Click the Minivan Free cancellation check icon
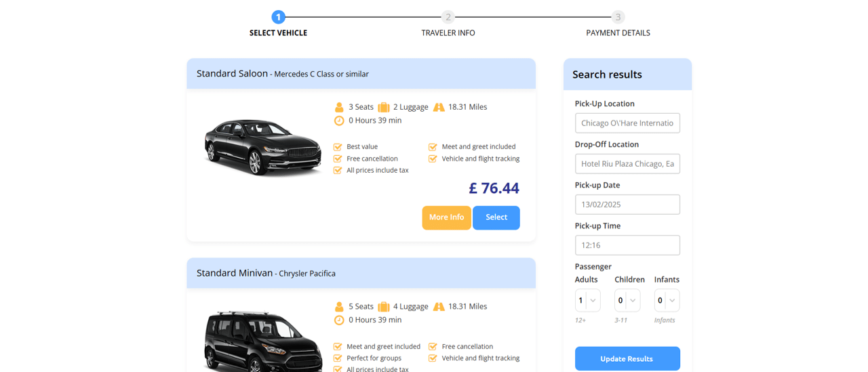This screenshot has height=372, width=868. point(433,346)
